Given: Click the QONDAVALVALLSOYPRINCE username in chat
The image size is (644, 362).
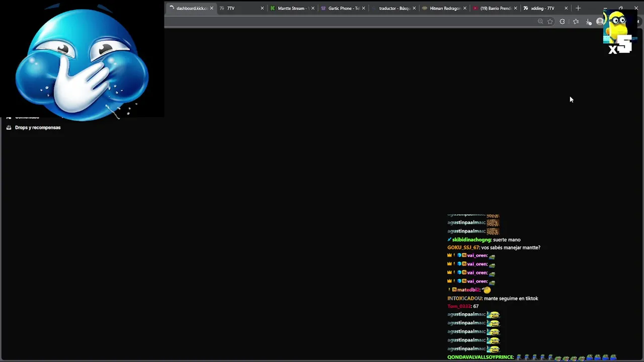Looking at the screenshot, I should click(x=480, y=357).
